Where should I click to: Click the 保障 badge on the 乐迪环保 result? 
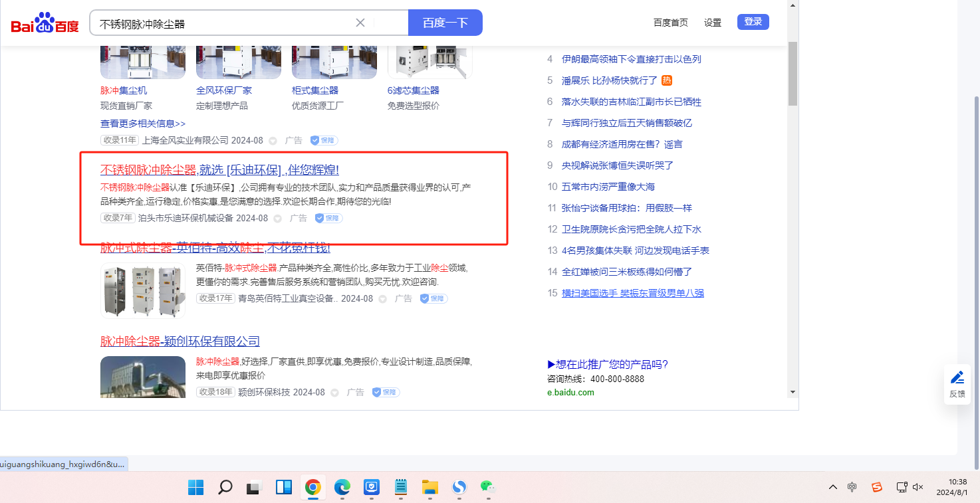coord(328,218)
